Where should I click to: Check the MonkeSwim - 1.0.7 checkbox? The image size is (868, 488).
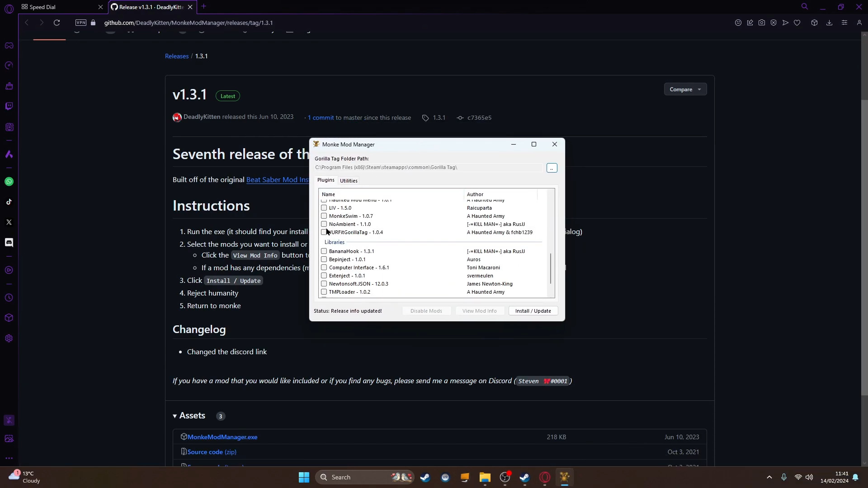click(x=324, y=216)
